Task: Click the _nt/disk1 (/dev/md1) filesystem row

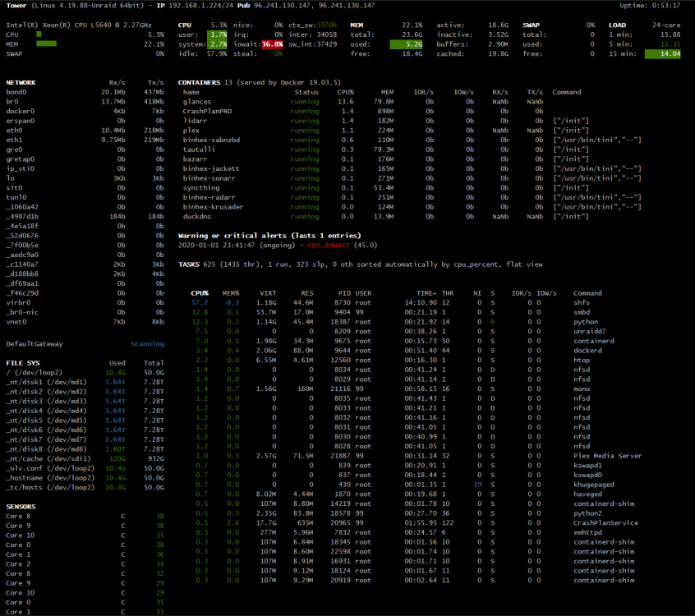Action: coord(85,382)
